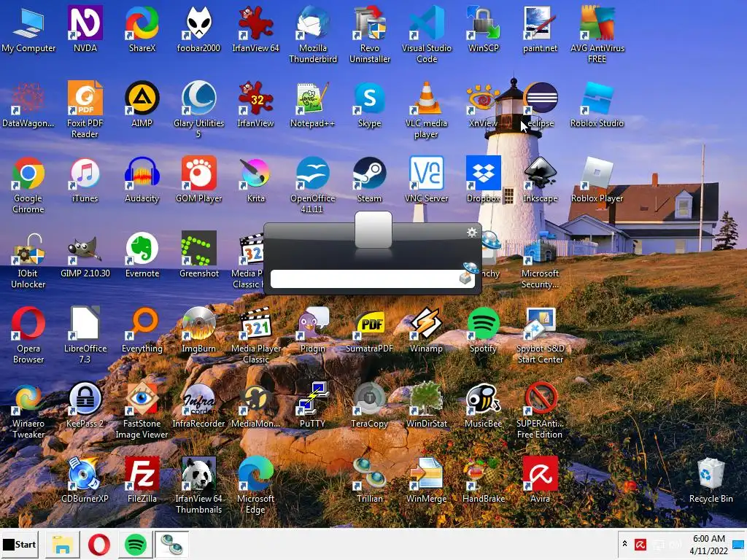Click the Avira desktop shortcut
The width and height of the screenshot is (747, 560).
tap(540, 480)
